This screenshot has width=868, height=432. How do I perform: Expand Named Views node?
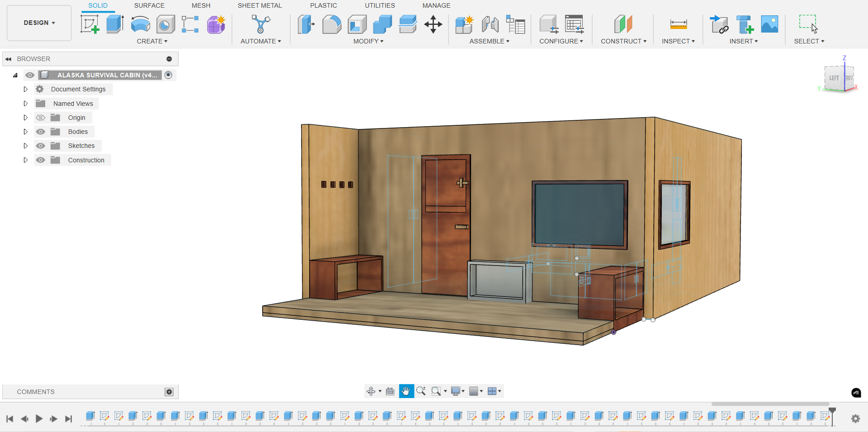click(26, 104)
